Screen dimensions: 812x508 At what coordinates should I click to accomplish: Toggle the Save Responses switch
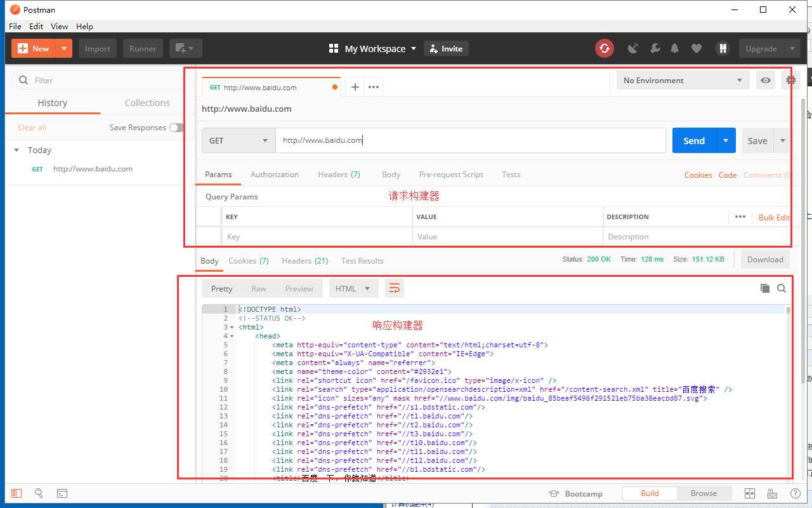click(x=177, y=127)
